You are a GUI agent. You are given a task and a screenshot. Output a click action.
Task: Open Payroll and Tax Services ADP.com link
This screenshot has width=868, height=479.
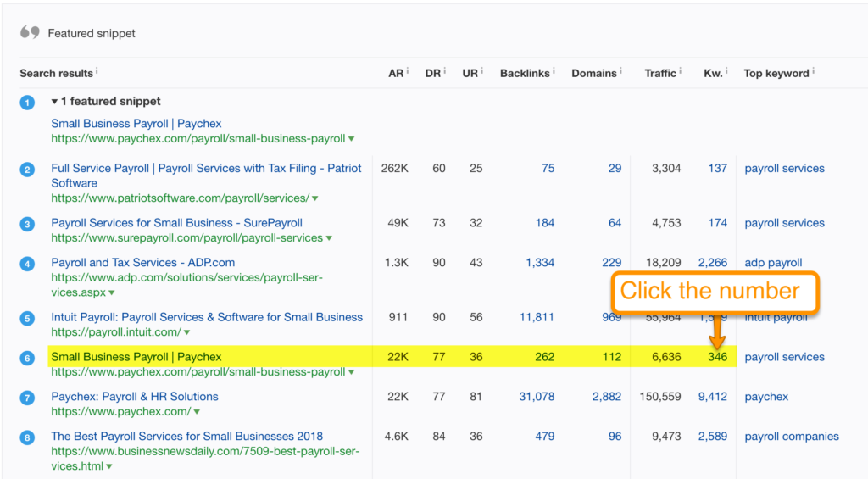click(x=142, y=263)
